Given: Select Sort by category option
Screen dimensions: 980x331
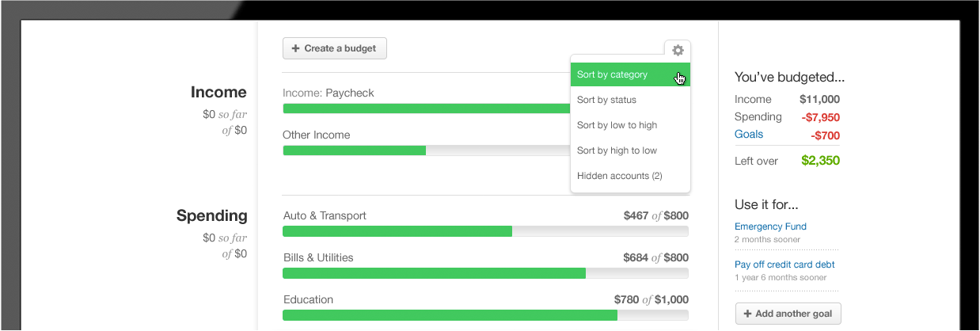Looking at the screenshot, I should pyautogui.click(x=613, y=74).
